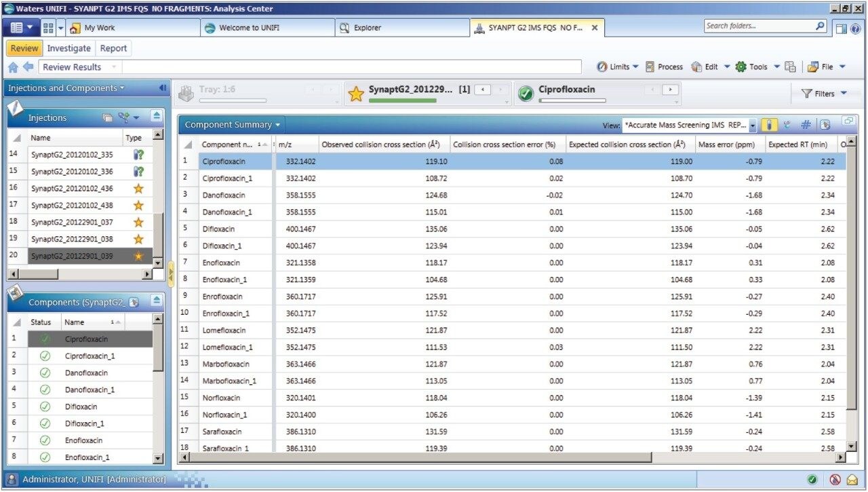
Task: Collapse the Injections panel with eject button
Action: (157, 116)
